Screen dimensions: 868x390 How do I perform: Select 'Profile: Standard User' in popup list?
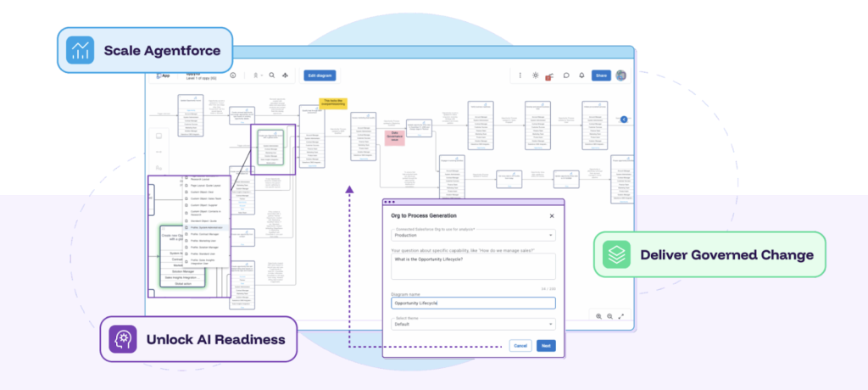[206, 254]
